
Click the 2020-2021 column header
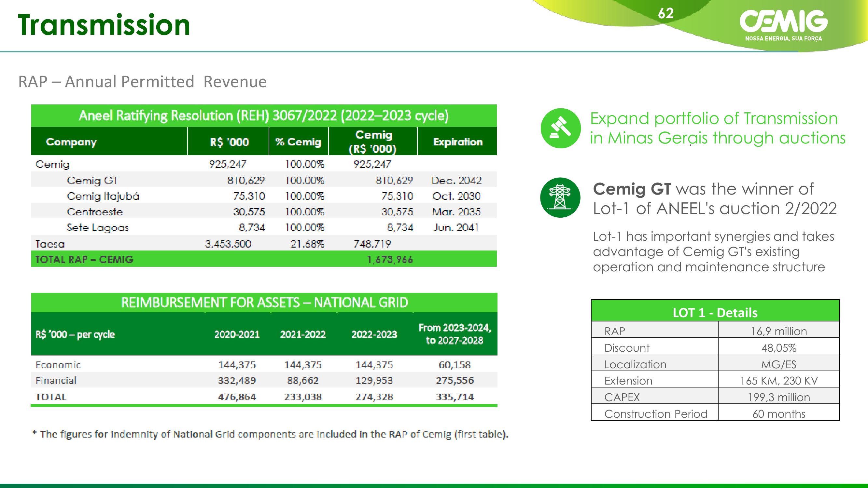coord(237,334)
